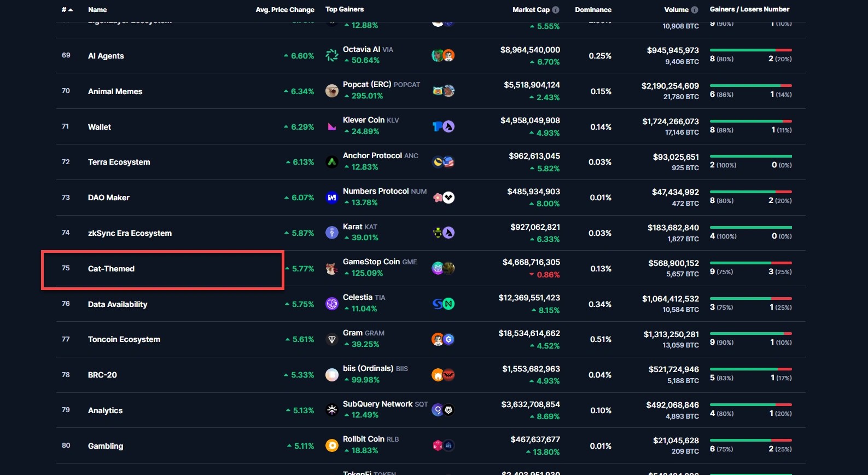Open the Wallet category
This screenshot has width=868, height=475.
[100, 127]
